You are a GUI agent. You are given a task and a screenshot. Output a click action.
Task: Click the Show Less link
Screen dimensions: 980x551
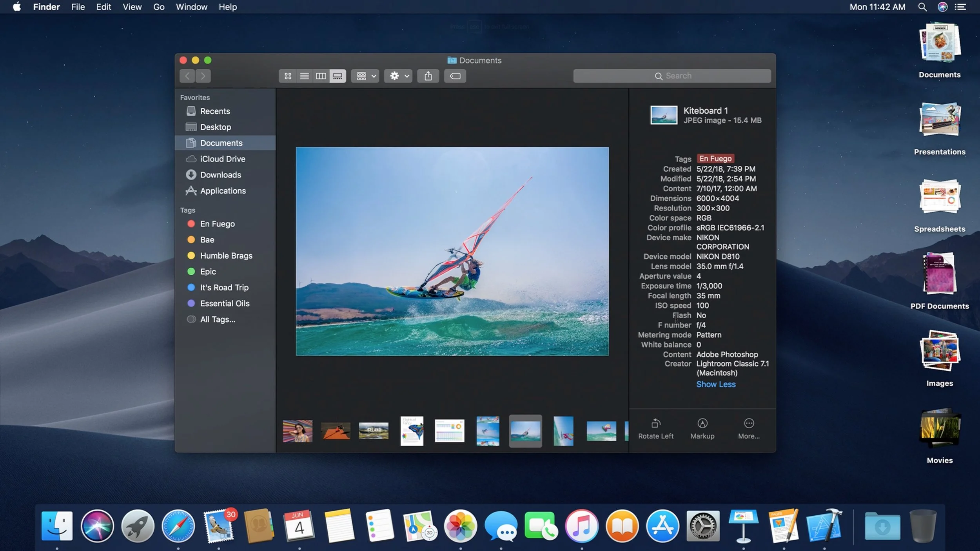716,384
